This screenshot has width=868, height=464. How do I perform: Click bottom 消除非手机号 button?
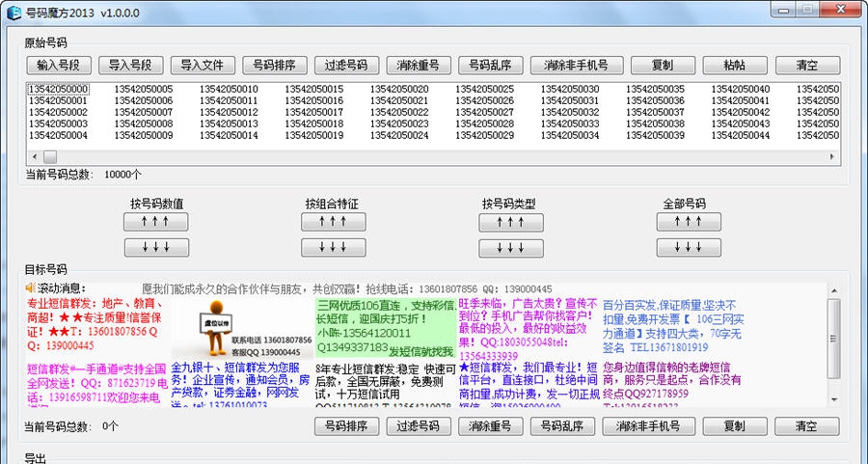point(649,426)
